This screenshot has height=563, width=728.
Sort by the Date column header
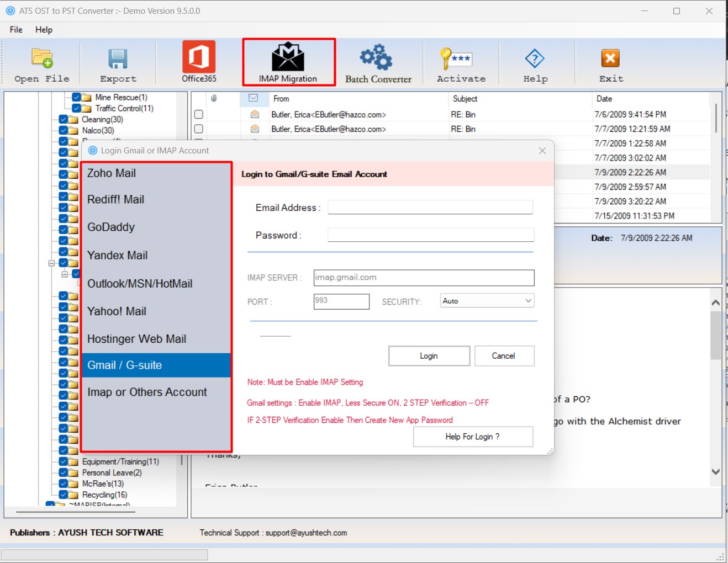[x=650, y=99]
